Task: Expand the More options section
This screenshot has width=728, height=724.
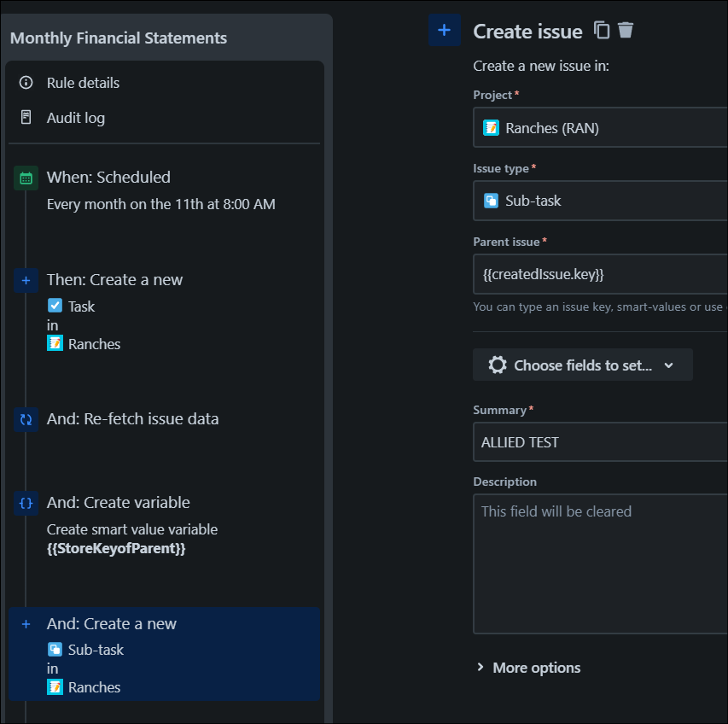Action: (x=528, y=668)
